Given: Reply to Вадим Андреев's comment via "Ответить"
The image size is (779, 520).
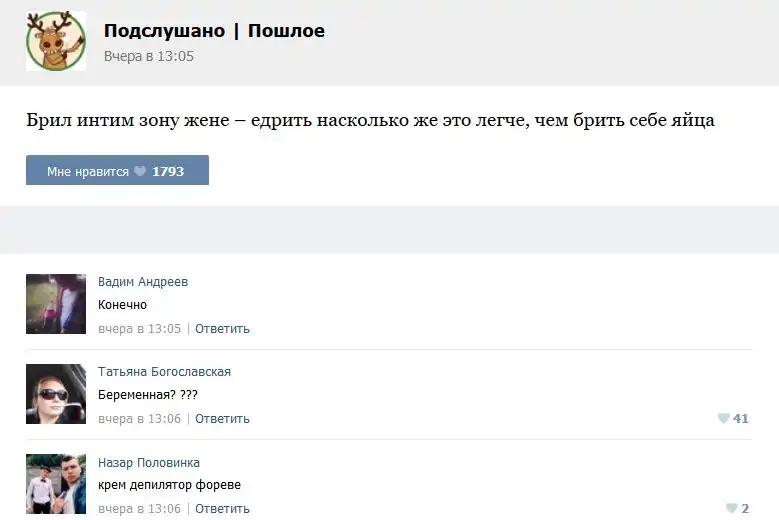Looking at the screenshot, I should (222, 329).
